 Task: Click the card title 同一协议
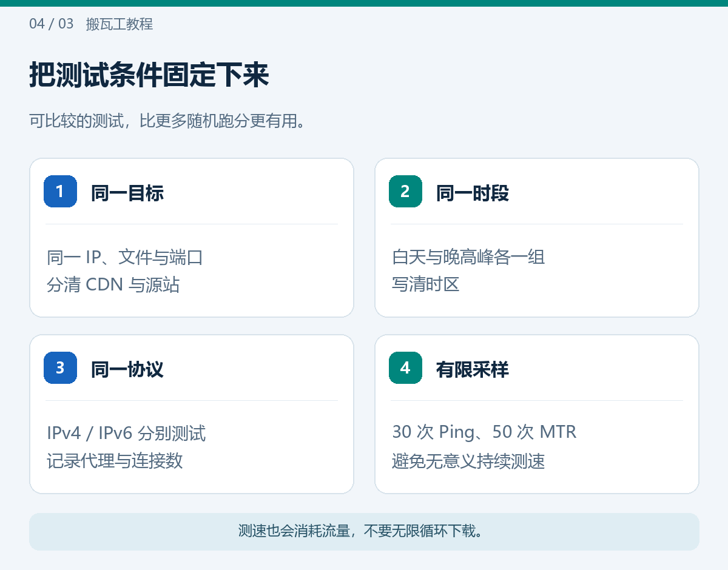pyautogui.click(x=127, y=369)
